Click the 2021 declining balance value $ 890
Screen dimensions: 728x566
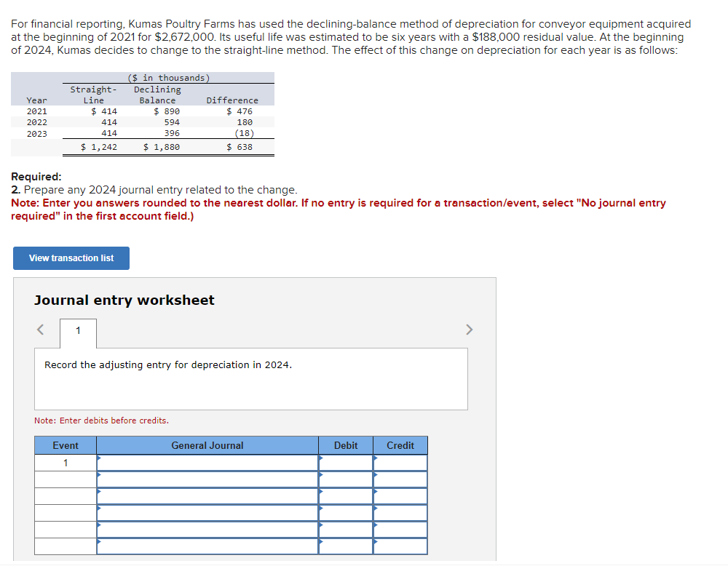click(x=166, y=111)
